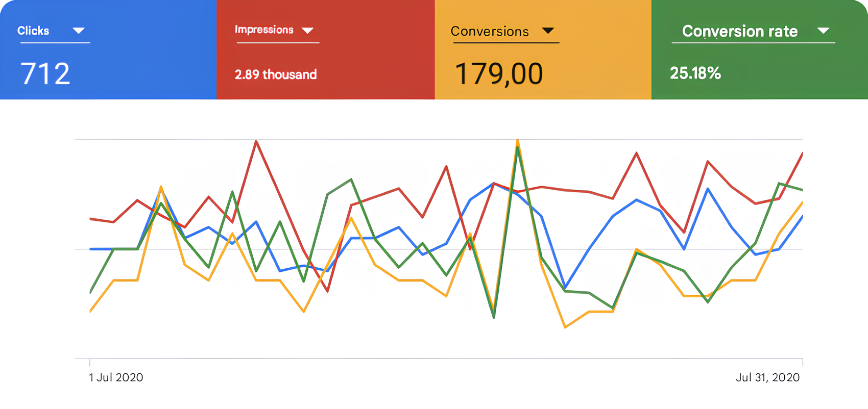This screenshot has height=409, width=868.
Task: Click the left end of the blue clicks line
Action: click(x=91, y=249)
